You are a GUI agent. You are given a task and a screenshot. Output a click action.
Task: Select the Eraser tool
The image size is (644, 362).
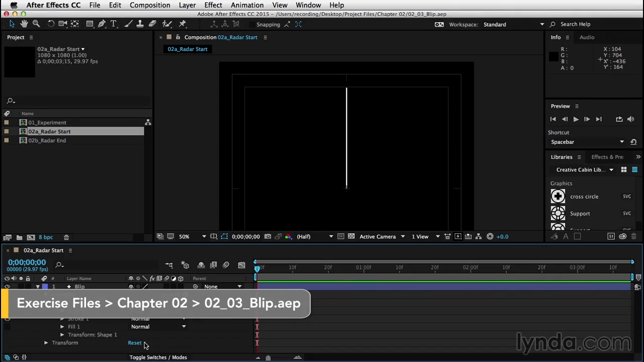(x=152, y=24)
